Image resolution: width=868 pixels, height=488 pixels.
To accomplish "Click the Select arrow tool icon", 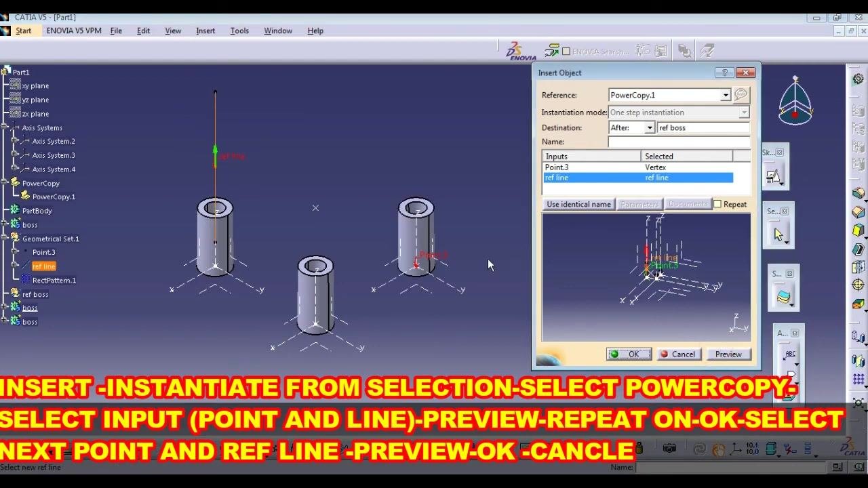I will (778, 235).
